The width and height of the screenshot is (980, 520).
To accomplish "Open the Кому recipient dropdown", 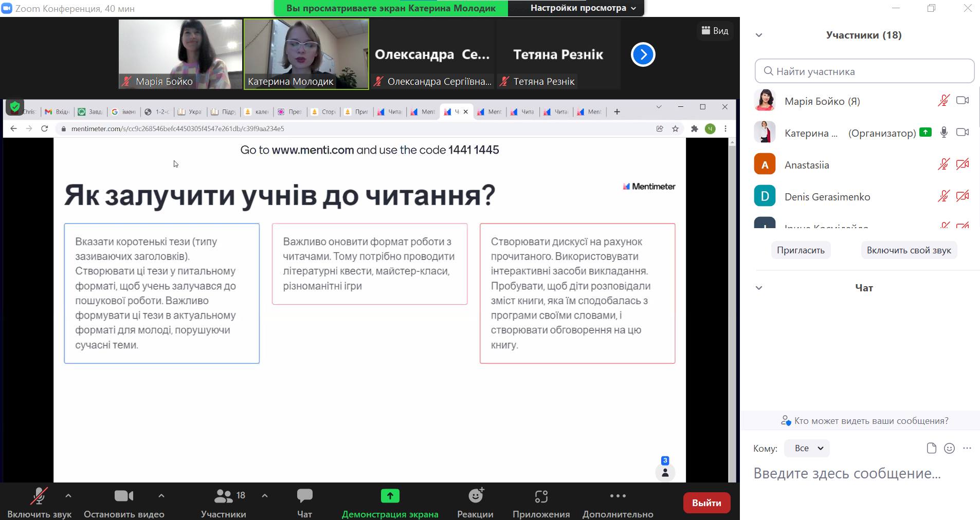I will (806, 449).
